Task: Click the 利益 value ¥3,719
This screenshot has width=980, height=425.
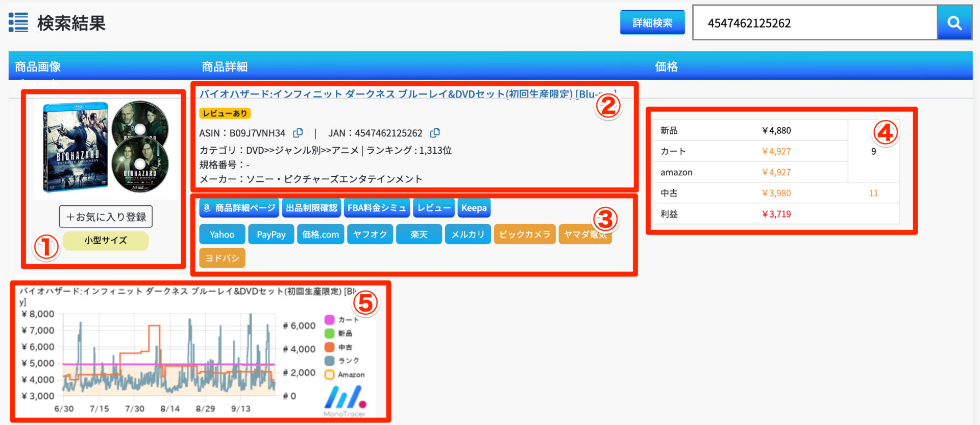Action: pyautogui.click(x=776, y=214)
